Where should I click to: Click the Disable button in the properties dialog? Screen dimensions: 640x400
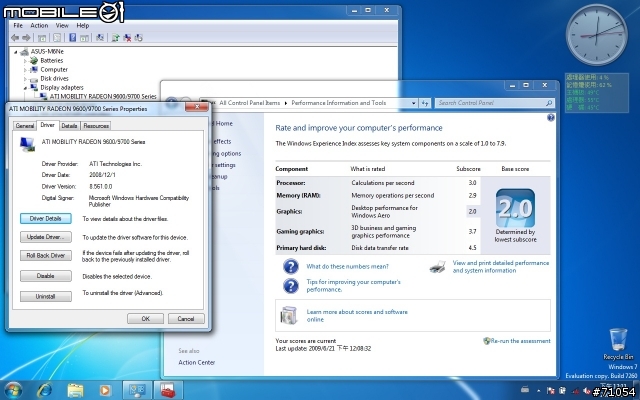[x=45, y=276]
